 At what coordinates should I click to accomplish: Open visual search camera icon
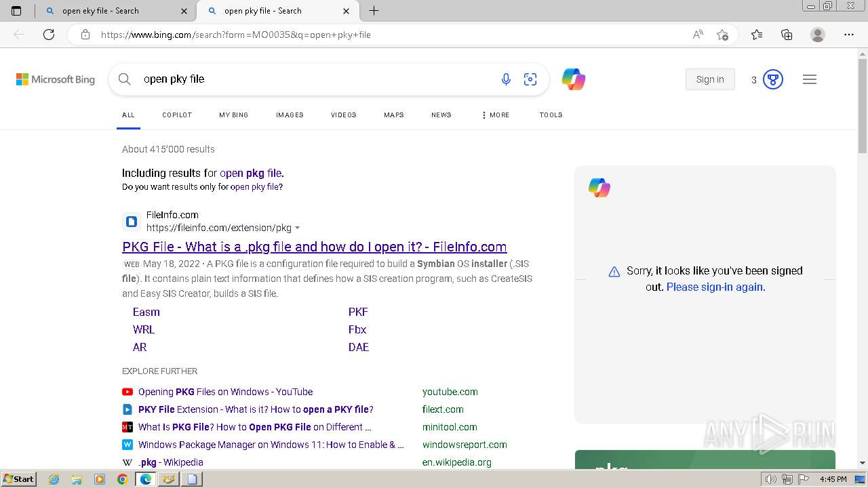[x=530, y=79]
